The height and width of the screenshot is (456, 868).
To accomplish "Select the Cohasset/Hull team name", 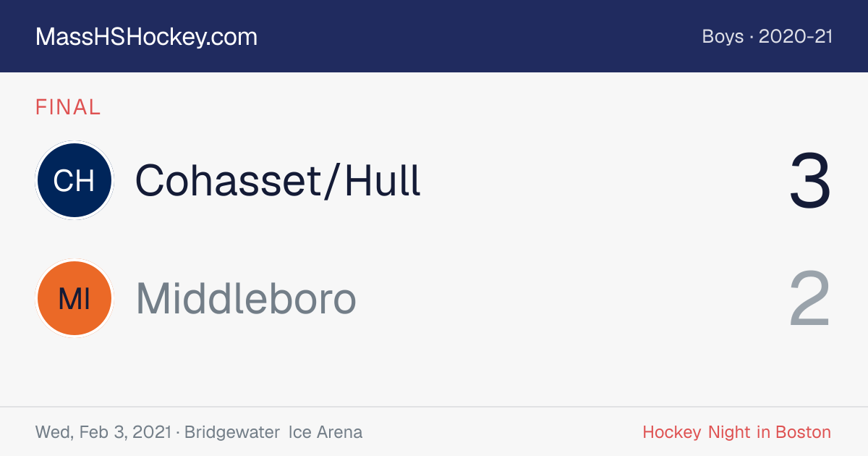I will (278, 180).
